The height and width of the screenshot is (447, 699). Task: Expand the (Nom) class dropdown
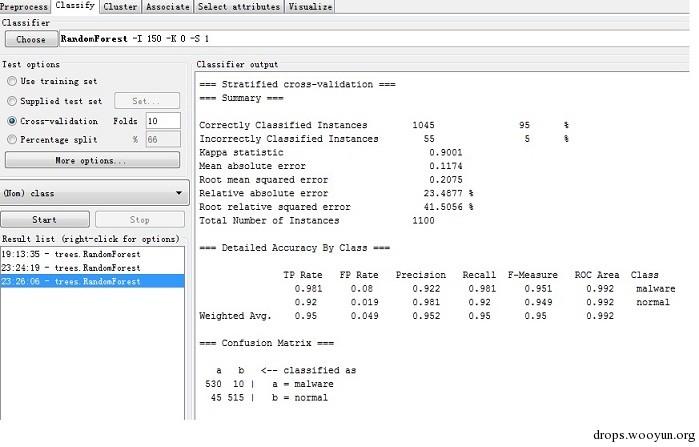click(95, 193)
